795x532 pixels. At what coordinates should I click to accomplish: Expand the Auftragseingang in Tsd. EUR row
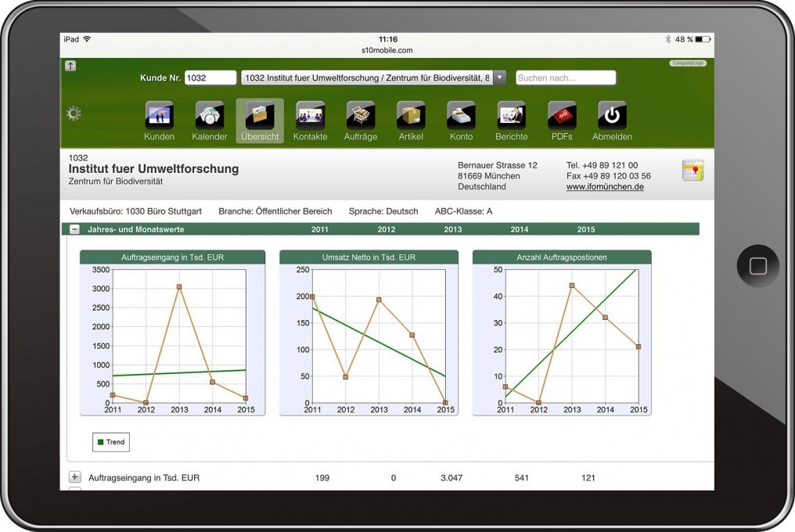[x=74, y=476]
